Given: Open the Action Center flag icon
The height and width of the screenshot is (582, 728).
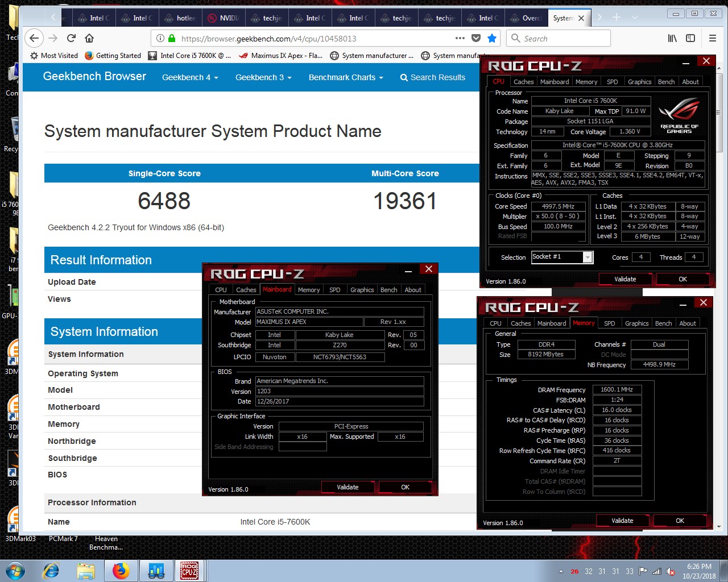Looking at the screenshot, I should [643, 571].
